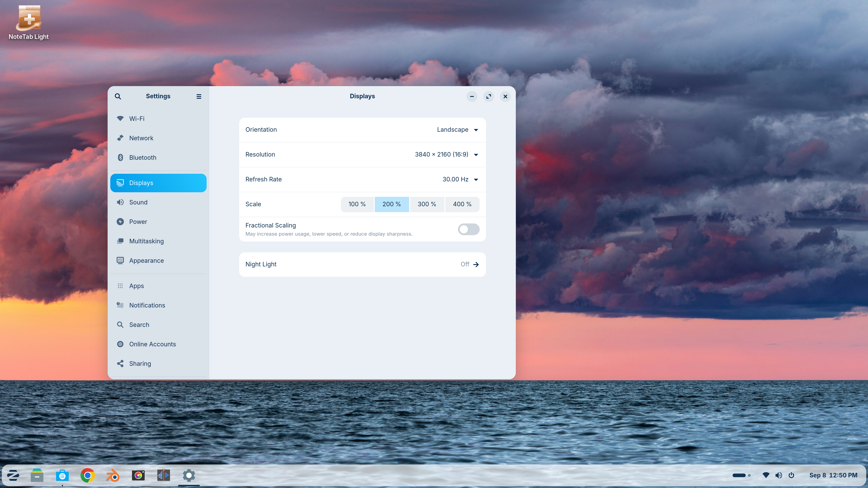Select Displays in the sidebar
The width and height of the screenshot is (868, 488).
(x=158, y=183)
